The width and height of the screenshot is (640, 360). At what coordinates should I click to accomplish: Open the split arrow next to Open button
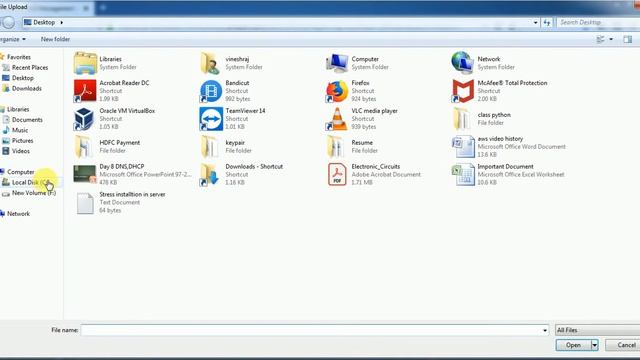(x=595, y=345)
